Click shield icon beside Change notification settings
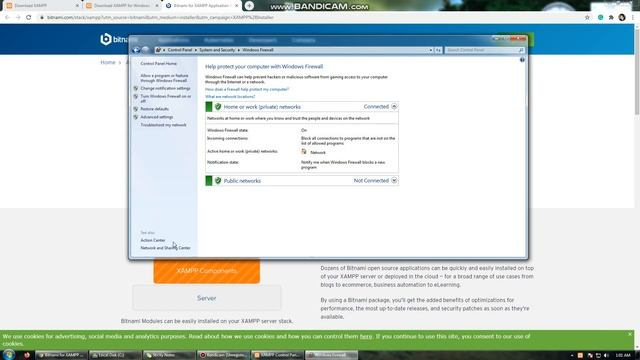Image resolution: width=640 pixels, height=360 pixels. 136,88
